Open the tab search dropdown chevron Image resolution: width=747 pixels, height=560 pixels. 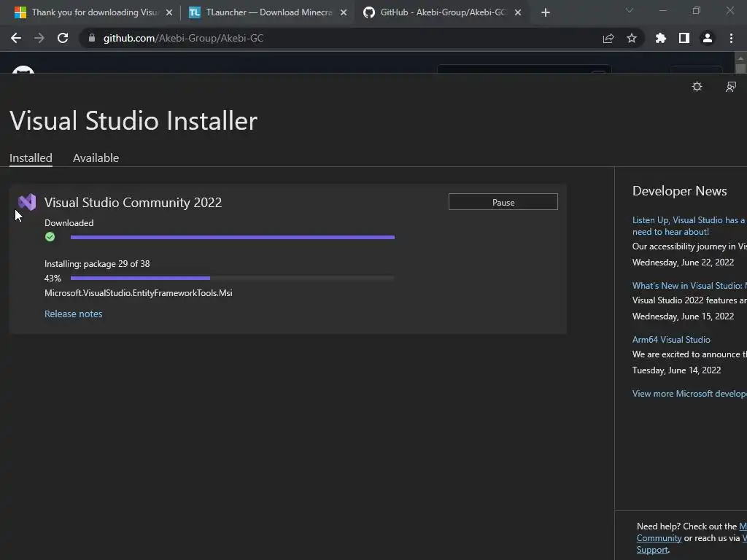pyautogui.click(x=630, y=10)
